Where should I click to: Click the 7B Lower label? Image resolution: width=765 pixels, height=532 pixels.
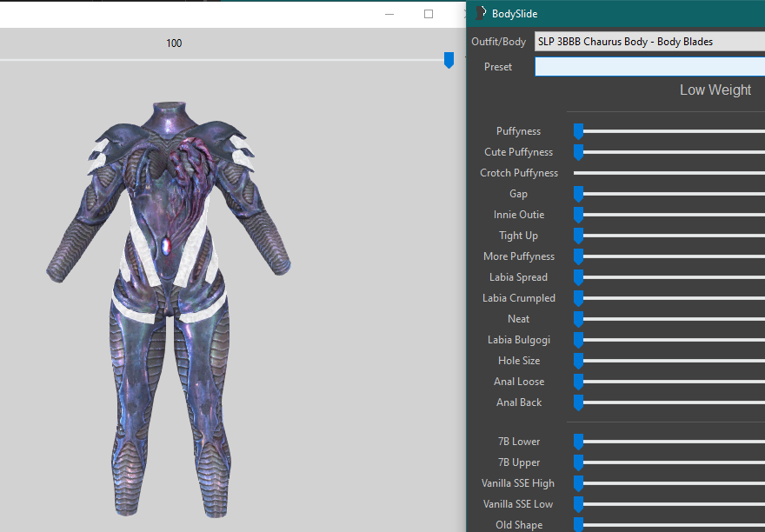(519, 442)
